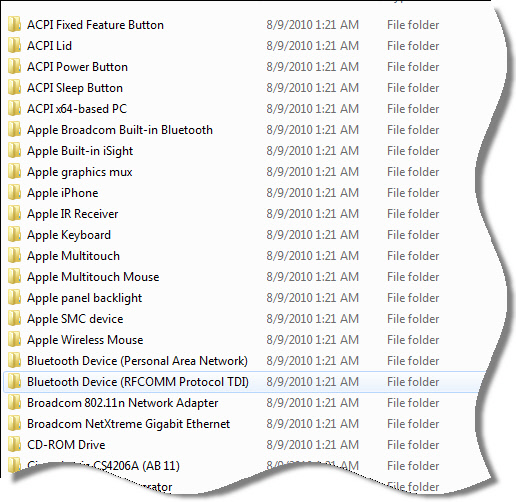516x502 pixels.
Task: Click the 'ACPI Lid' folder name
Action: tap(49, 46)
